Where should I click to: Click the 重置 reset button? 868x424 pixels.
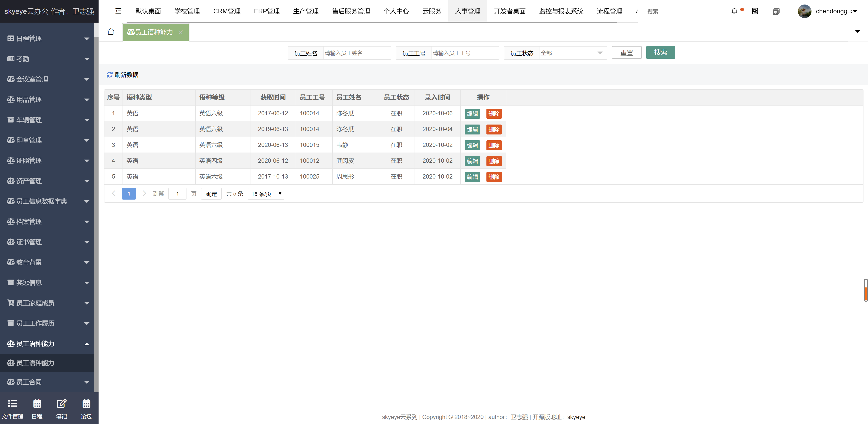626,52
